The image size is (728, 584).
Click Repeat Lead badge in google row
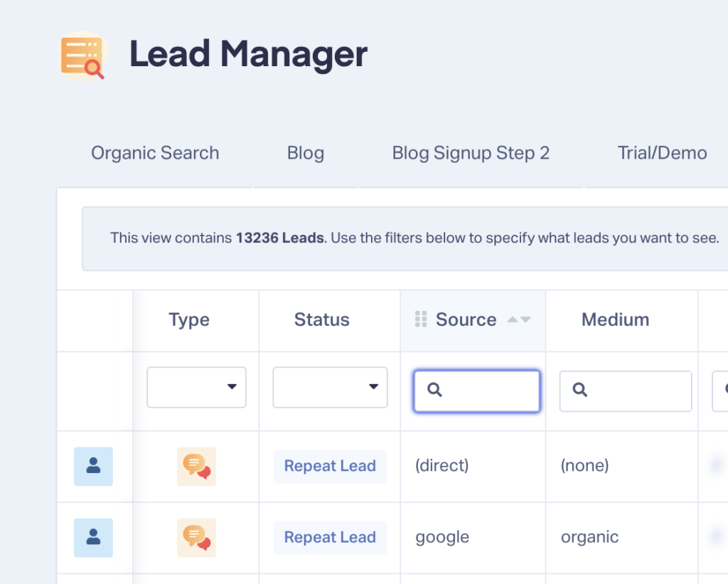(330, 538)
